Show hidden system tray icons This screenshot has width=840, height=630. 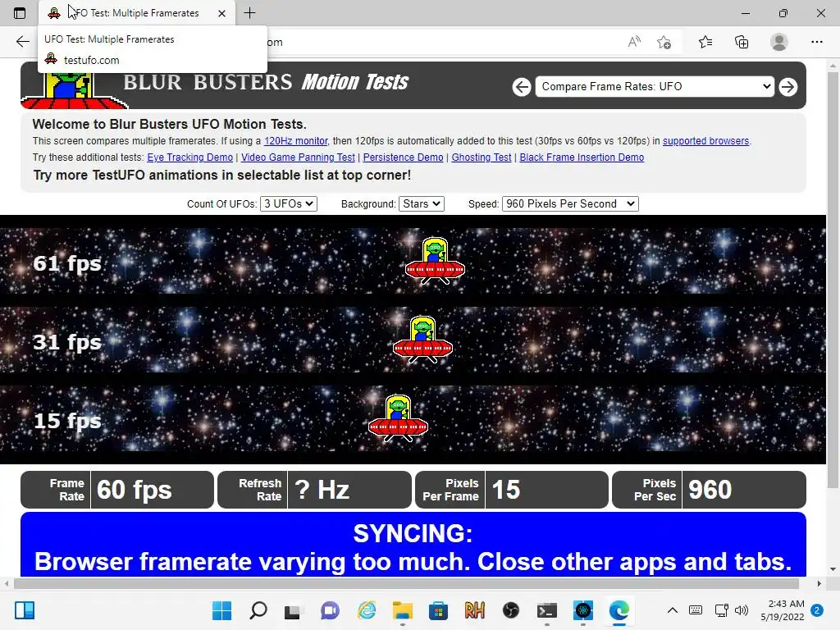673,610
